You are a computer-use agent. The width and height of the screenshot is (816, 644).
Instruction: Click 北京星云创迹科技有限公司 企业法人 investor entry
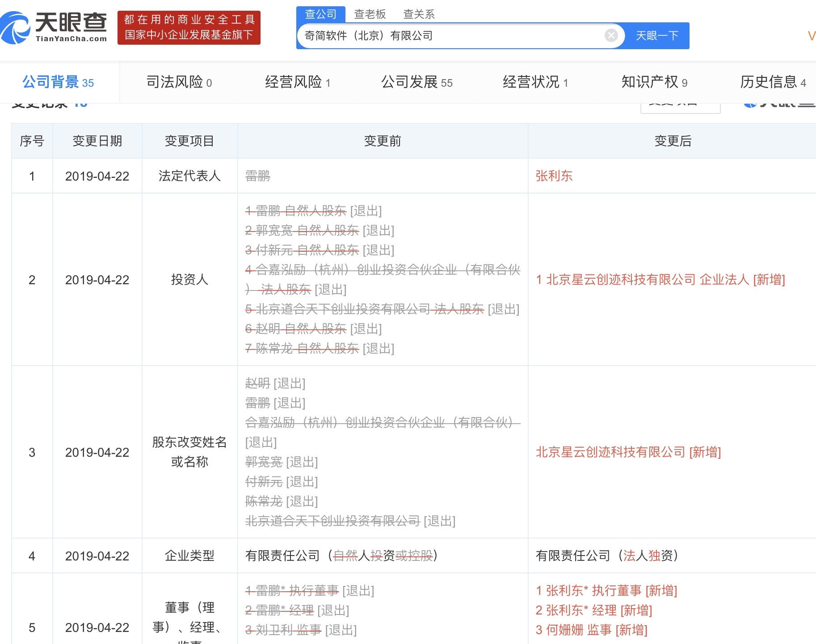click(x=660, y=280)
